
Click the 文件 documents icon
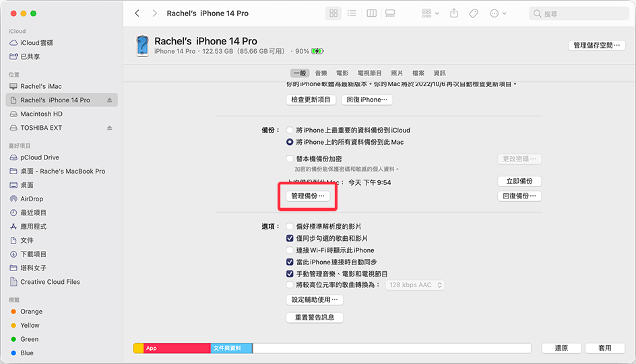coord(13,240)
